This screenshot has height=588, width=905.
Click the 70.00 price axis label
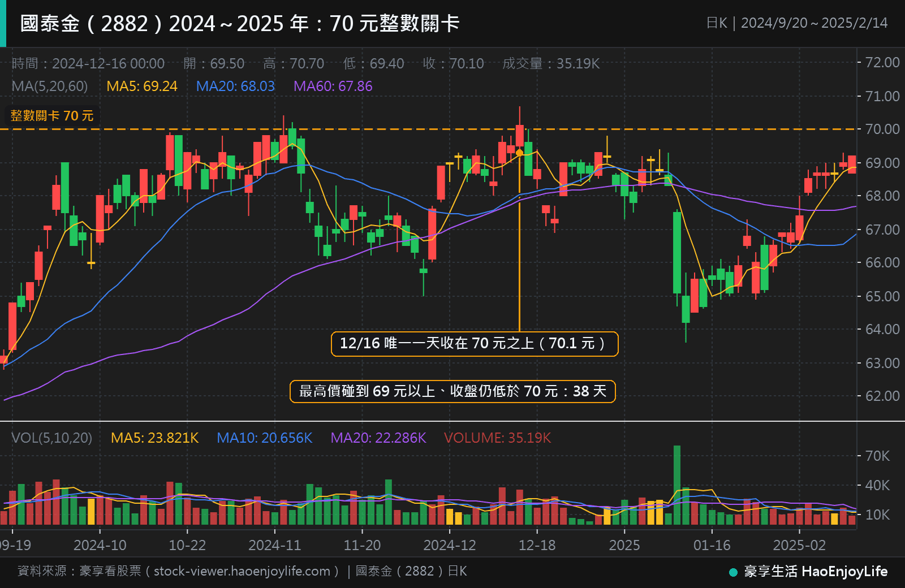pos(882,129)
